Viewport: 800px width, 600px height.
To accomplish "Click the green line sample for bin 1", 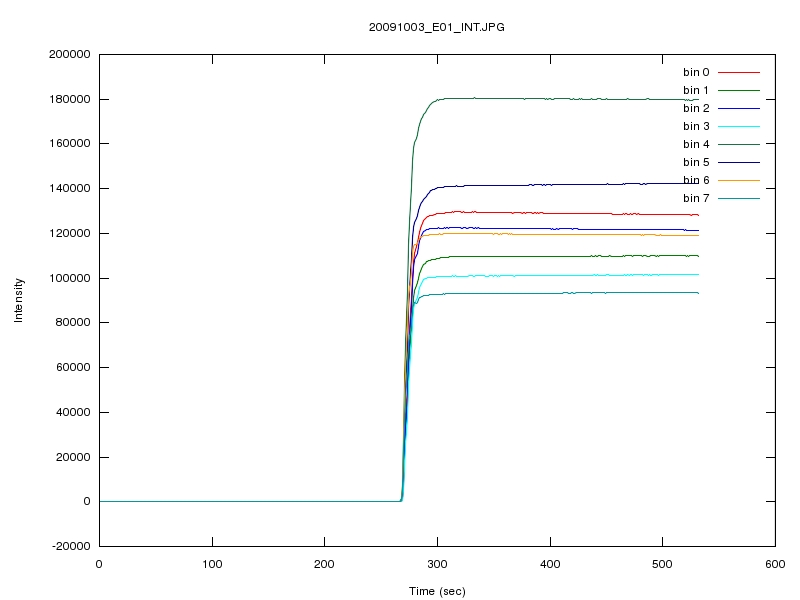I will [739, 90].
